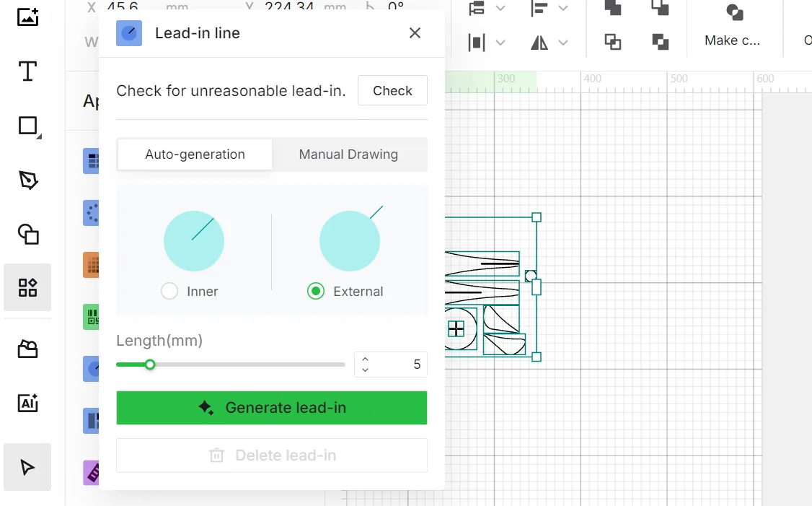
Task: Activate the arrow selection tool
Action: pyautogui.click(x=27, y=467)
